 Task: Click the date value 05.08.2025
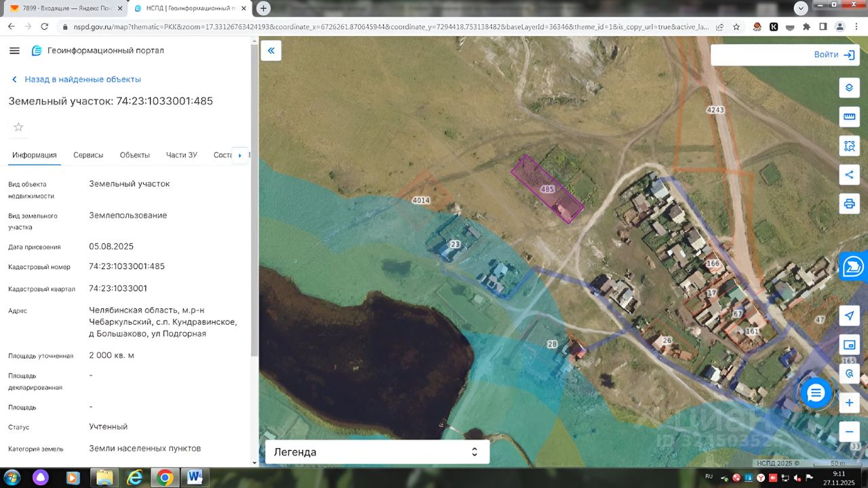(x=111, y=247)
